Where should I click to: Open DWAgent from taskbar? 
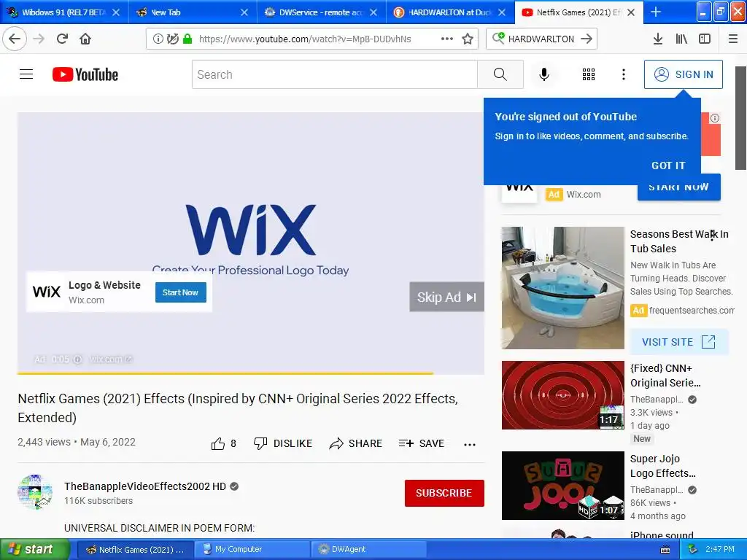368,549
